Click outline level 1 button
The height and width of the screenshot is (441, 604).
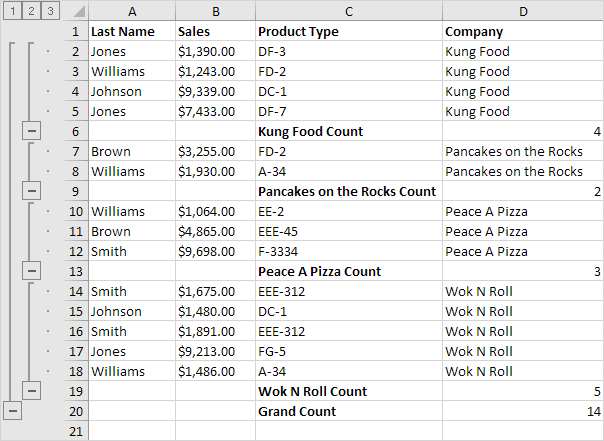pyautogui.click(x=10, y=11)
